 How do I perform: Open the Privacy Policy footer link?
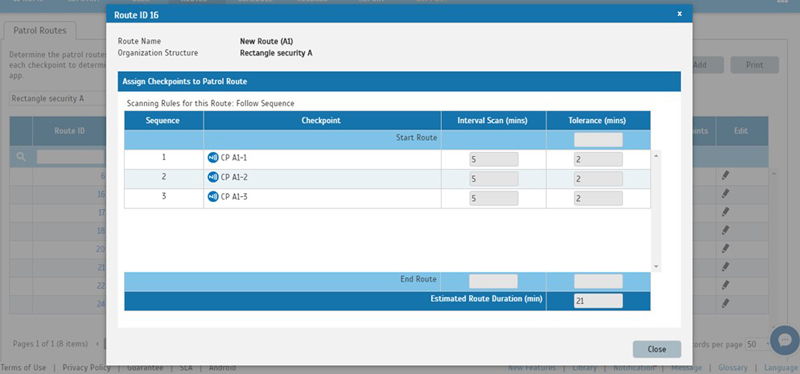click(86, 367)
